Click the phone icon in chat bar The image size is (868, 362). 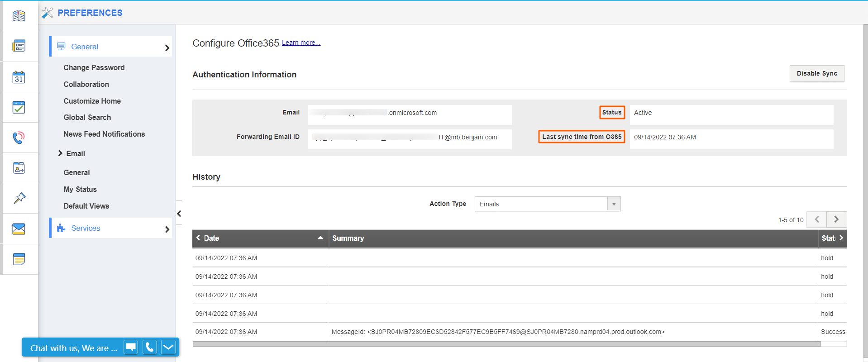tap(149, 348)
